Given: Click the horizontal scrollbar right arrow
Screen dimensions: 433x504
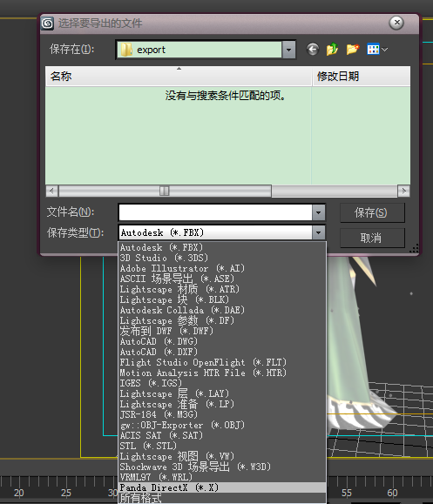Looking at the screenshot, I should click(x=403, y=192).
